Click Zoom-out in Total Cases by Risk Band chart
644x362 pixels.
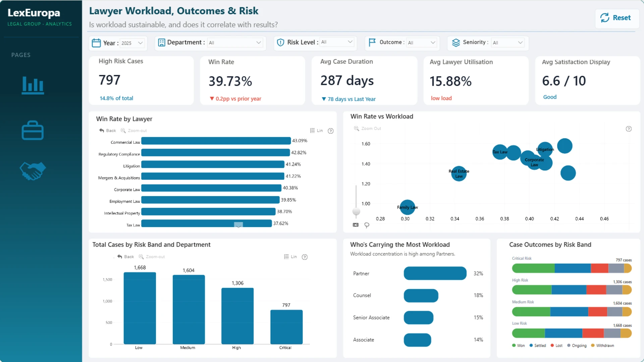click(152, 257)
